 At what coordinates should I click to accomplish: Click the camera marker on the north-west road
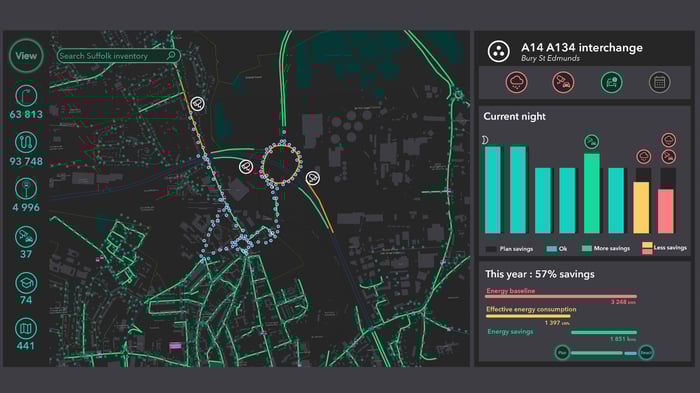coord(197,104)
